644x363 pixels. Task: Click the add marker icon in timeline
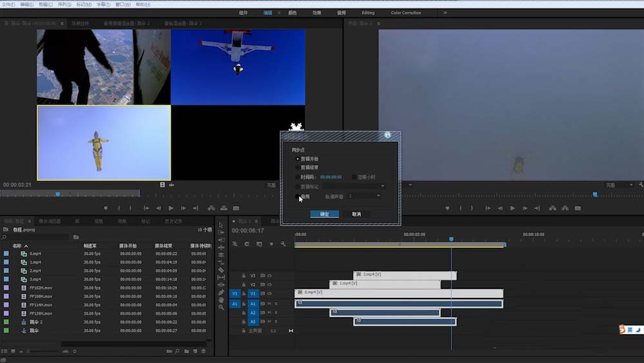(270, 244)
